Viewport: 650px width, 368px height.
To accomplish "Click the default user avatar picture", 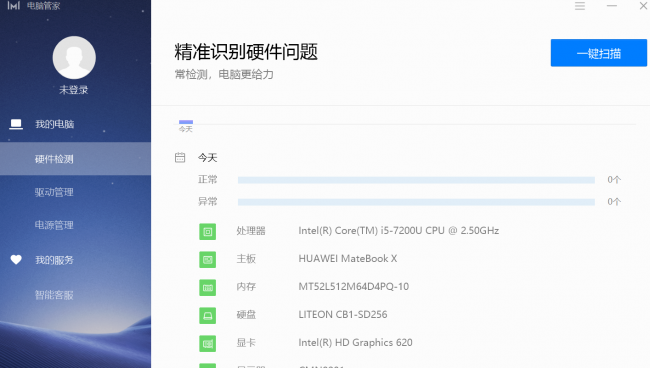I will [74, 57].
